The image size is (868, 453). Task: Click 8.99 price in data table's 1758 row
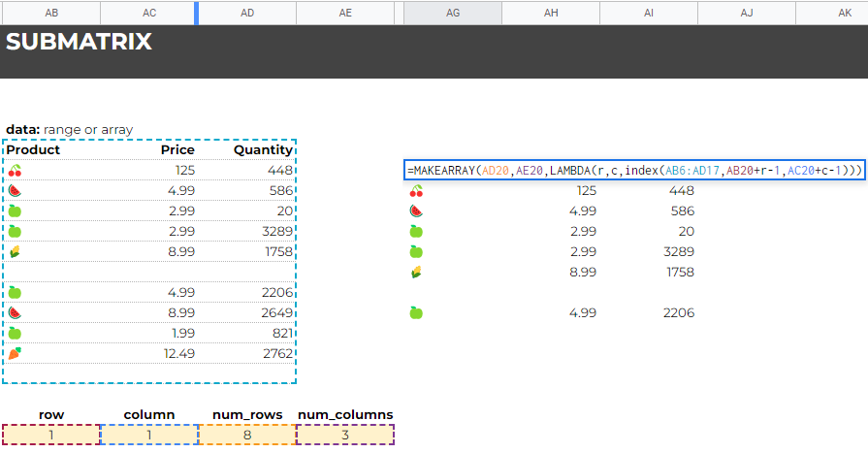coord(181,252)
